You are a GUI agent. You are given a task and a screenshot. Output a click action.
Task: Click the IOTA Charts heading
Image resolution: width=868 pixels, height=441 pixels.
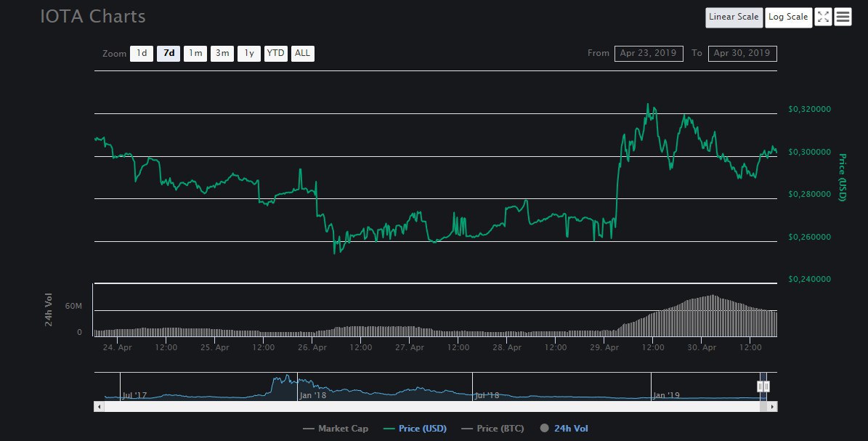93,16
